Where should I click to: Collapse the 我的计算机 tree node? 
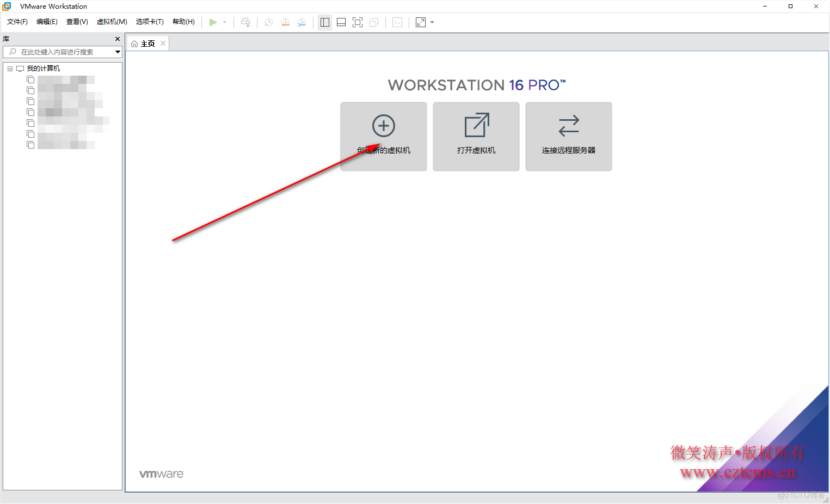pyautogui.click(x=10, y=69)
